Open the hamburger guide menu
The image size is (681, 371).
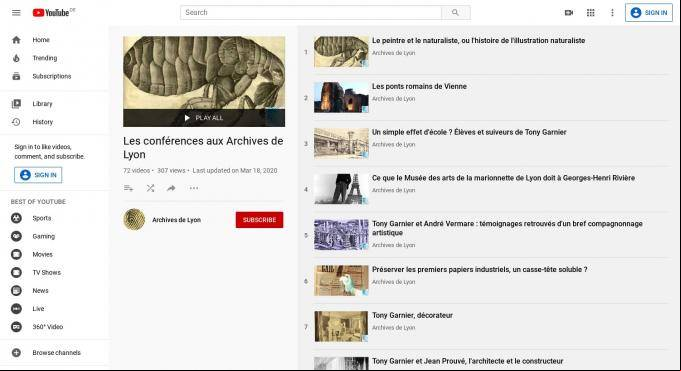(x=16, y=13)
